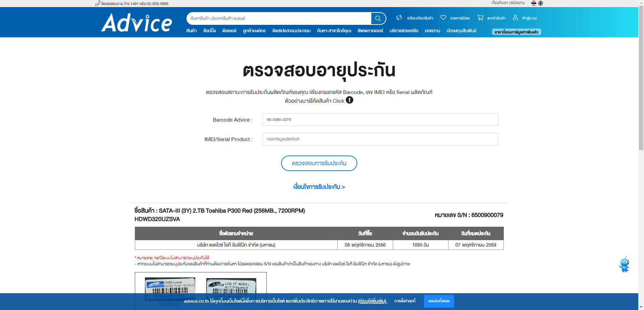Image resolution: width=644 pixels, height=310 pixels.
Task: Accept all cookies with ยอมรับทั้งหมด
Action: [x=439, y=301]
